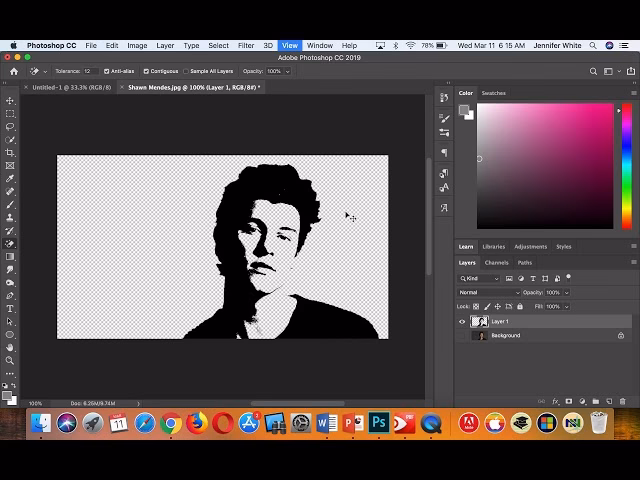
Task: Select the Healing Brush tool
Action: 10,191
